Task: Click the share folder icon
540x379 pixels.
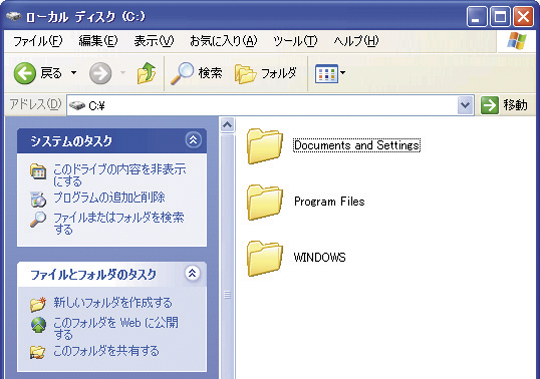Action: tap(38, 352)
